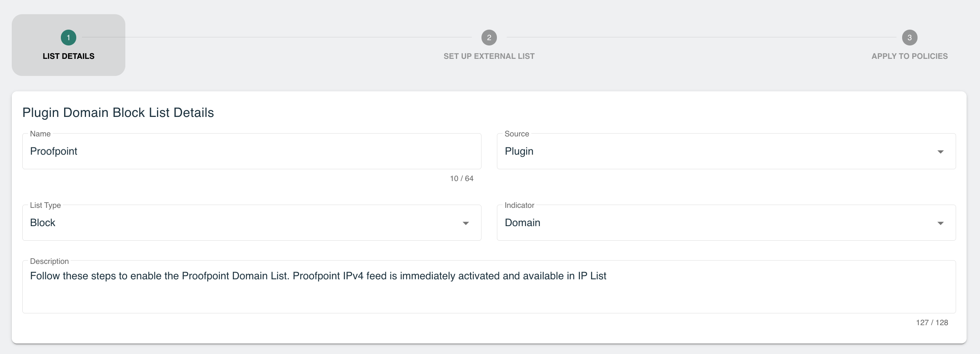Click the gray step 2 circle
The image size is (980, 354).
pyautogui.click(x=489, y=38)
